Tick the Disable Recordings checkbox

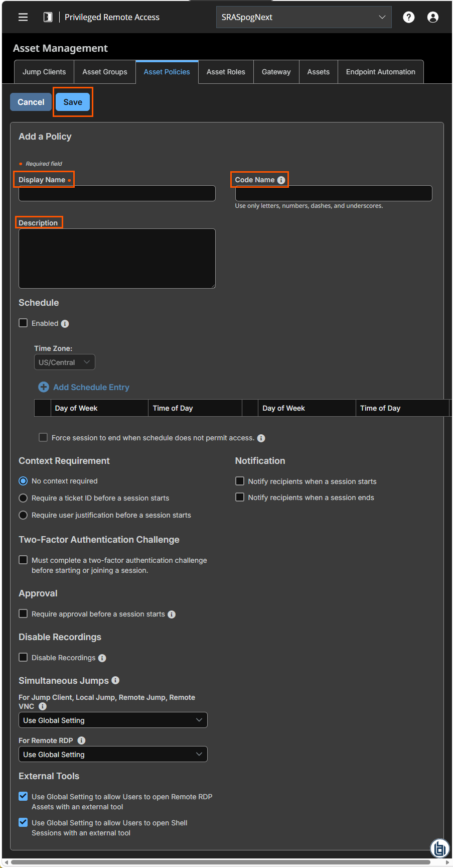(x=23, y=657)
